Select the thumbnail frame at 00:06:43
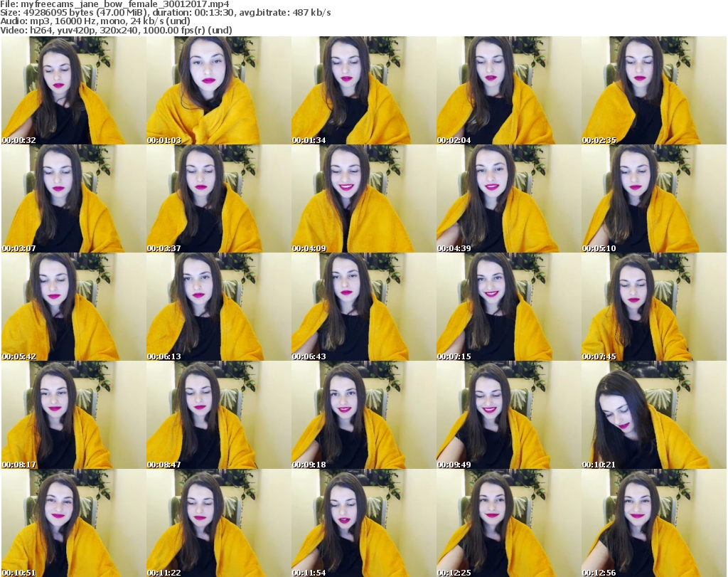The image size is (728, 577). click(363, 307)
